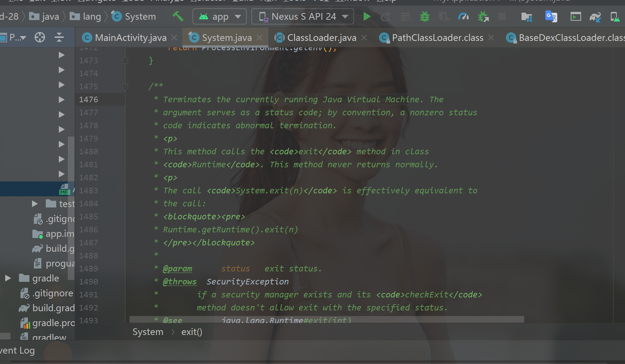Open the Project Structure folder icon
Image resolution: width=625 pixels, height=364 pixels.
pos(526,17)
